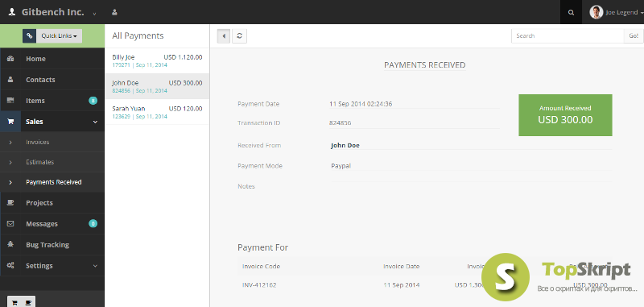The width and height of the screenshot is (644, 307).
Task: Click the Go! search button
Action: coord(634,35)
